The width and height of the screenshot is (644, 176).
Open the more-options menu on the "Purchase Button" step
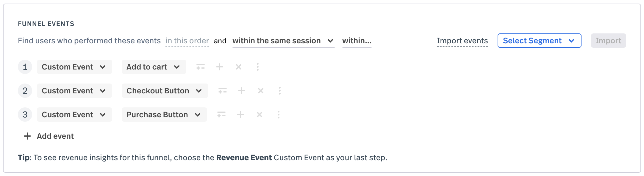pos(278,114)
